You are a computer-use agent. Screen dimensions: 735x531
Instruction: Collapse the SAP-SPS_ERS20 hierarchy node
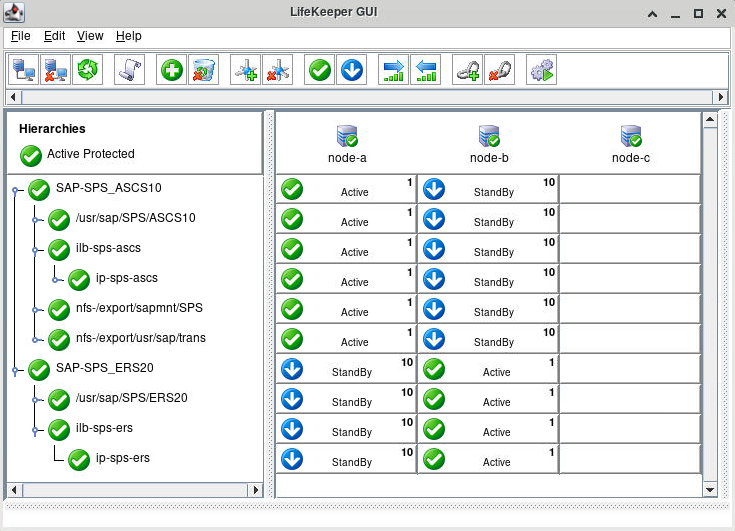[15, 370]
